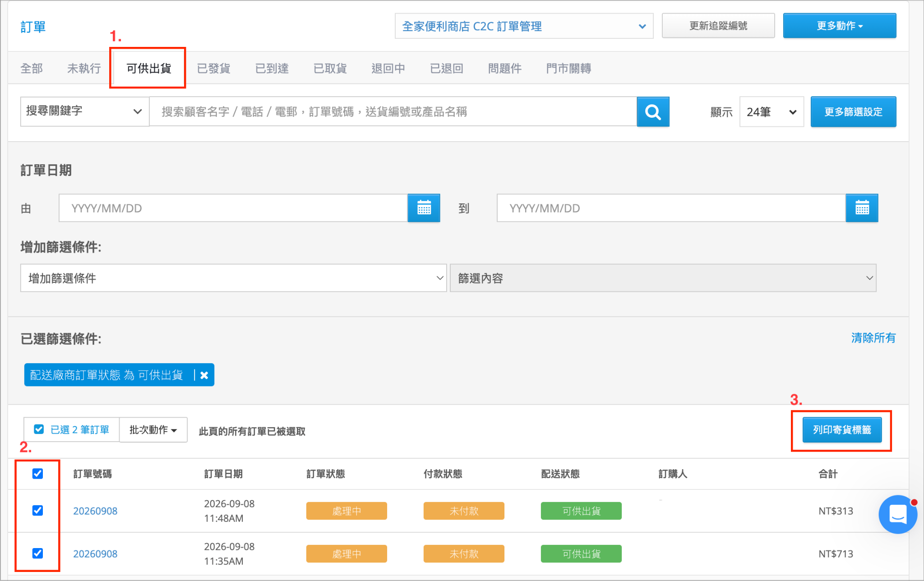Uncheck the NT$313 order checkbox
Image resolution: width=924 pixels, height=581 pixels.
point(38,511)
